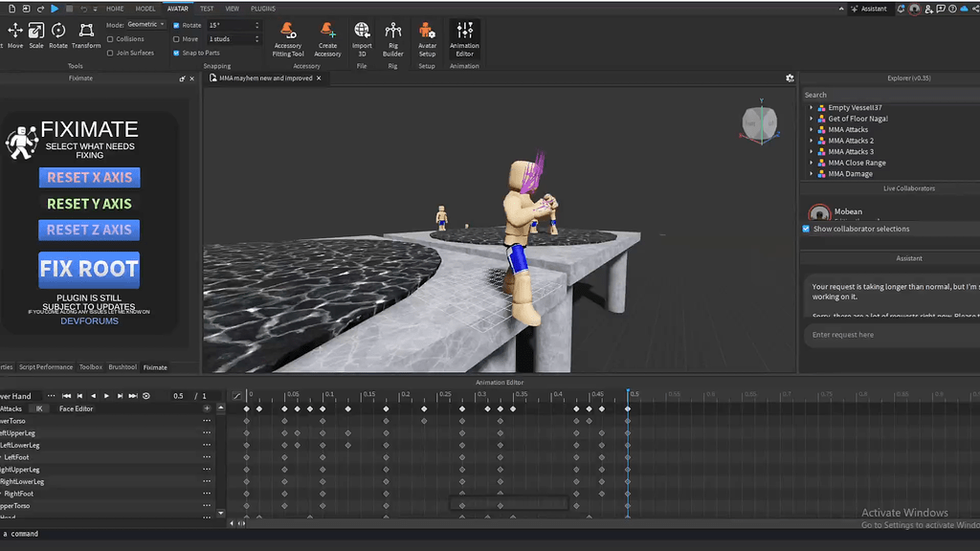Image resolution: width=980 pixels, height=551 pixels.
Task: Select the Transform tool
Action: (x=86, y=35)
